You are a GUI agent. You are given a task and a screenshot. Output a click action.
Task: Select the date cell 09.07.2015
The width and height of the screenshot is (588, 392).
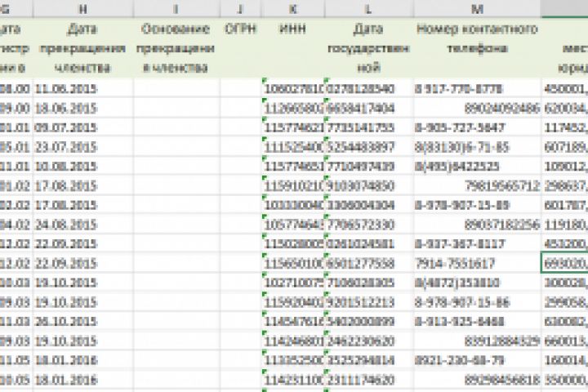click(x=82, y=127)
